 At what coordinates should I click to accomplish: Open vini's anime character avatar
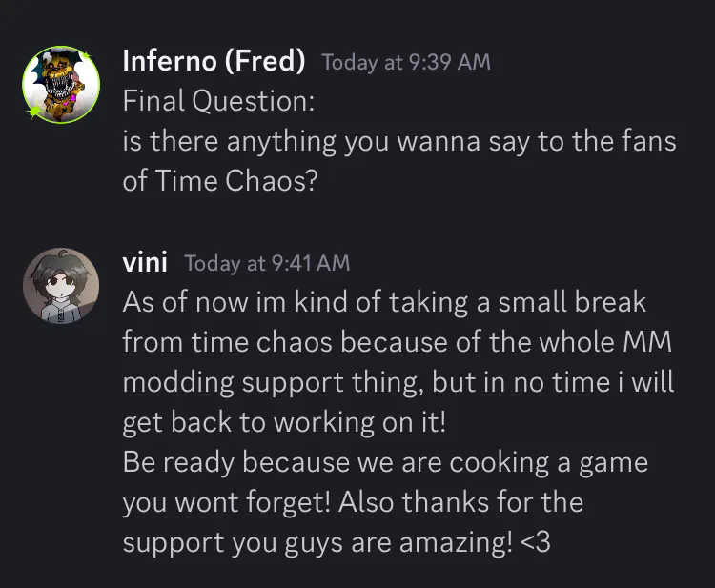pyautogui.click(x=61, y=286)
